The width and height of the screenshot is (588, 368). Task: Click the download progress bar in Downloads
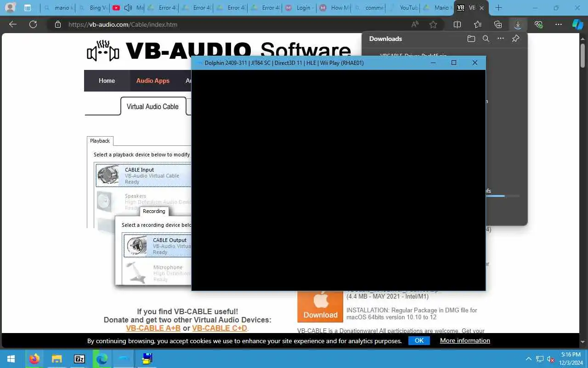[x=503, y=196]
